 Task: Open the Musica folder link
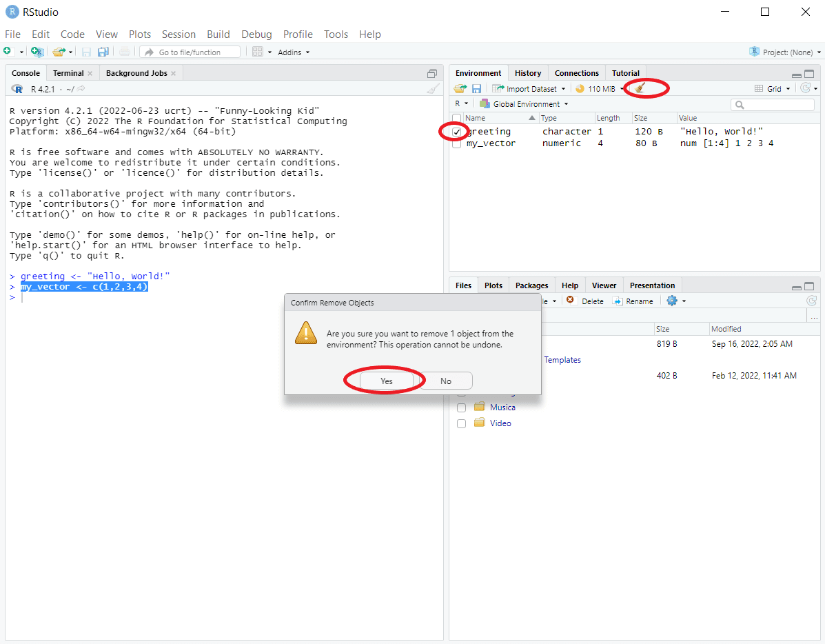(x=502, y=407)
